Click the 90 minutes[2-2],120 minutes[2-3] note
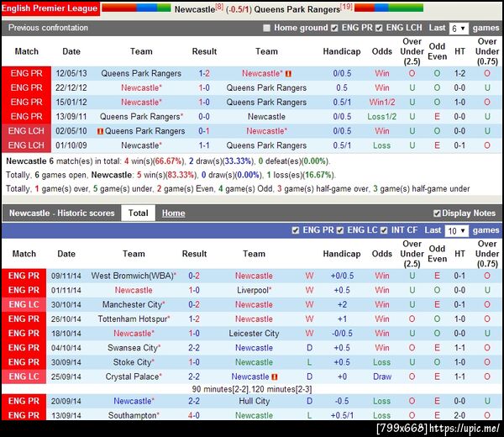Image resolution: width=504 pixels, height=437 pixels. (x=252, y=389)
